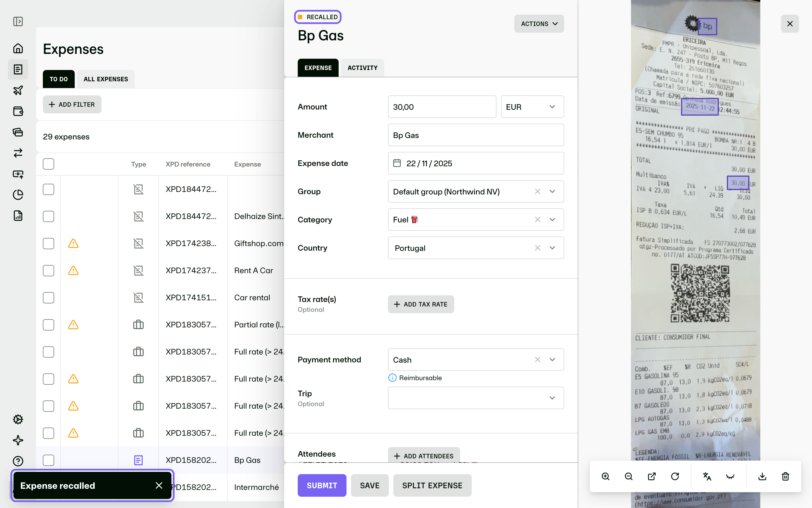Tick the checkbox for Rent A Car row
Screen dimensions: 812x508
48,270
